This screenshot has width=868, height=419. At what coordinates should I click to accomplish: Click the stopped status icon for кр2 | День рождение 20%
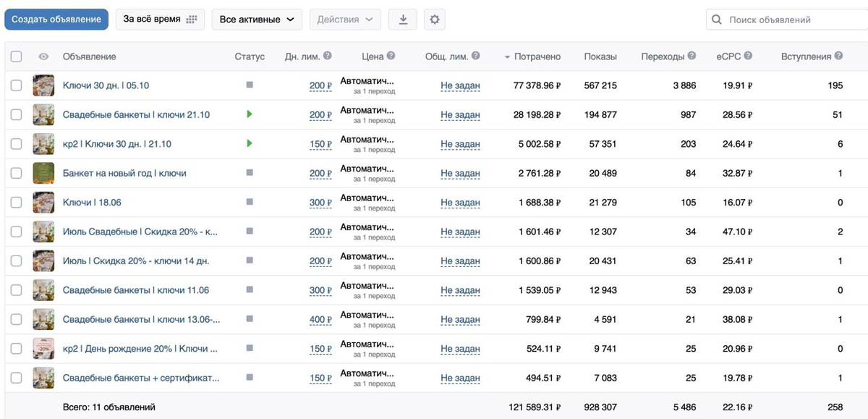point(250,348)
